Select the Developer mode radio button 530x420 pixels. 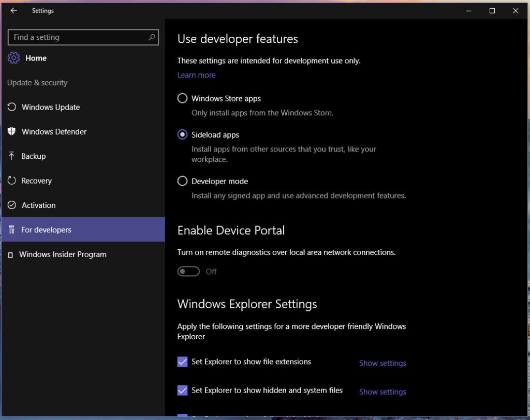coord(182,181)
